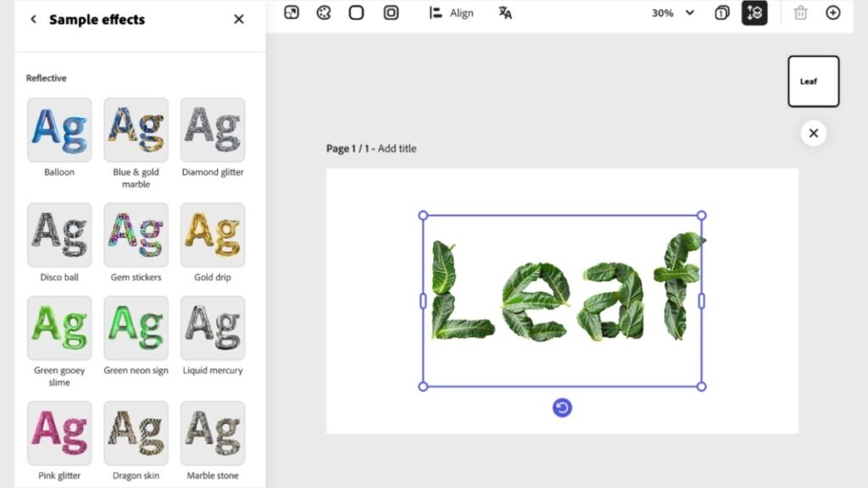Close the Sample effects panel
Viewport: 868px width, 488px height.
(239, 19)
